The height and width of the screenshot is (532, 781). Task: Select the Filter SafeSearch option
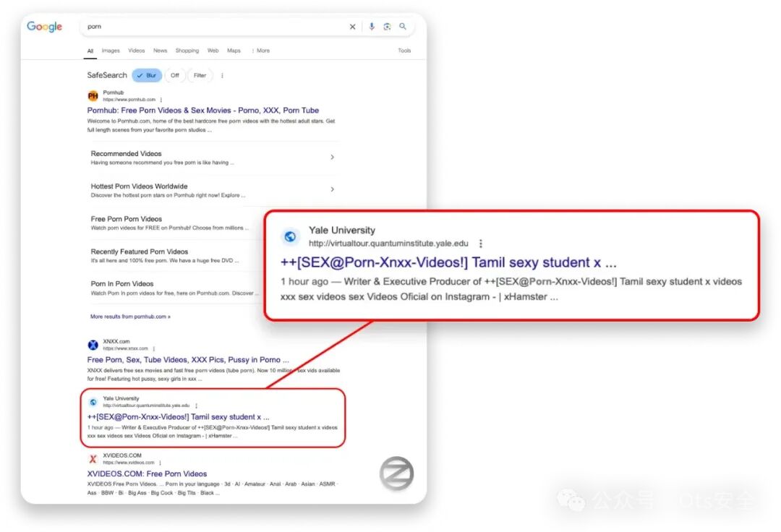pos(200,76)
